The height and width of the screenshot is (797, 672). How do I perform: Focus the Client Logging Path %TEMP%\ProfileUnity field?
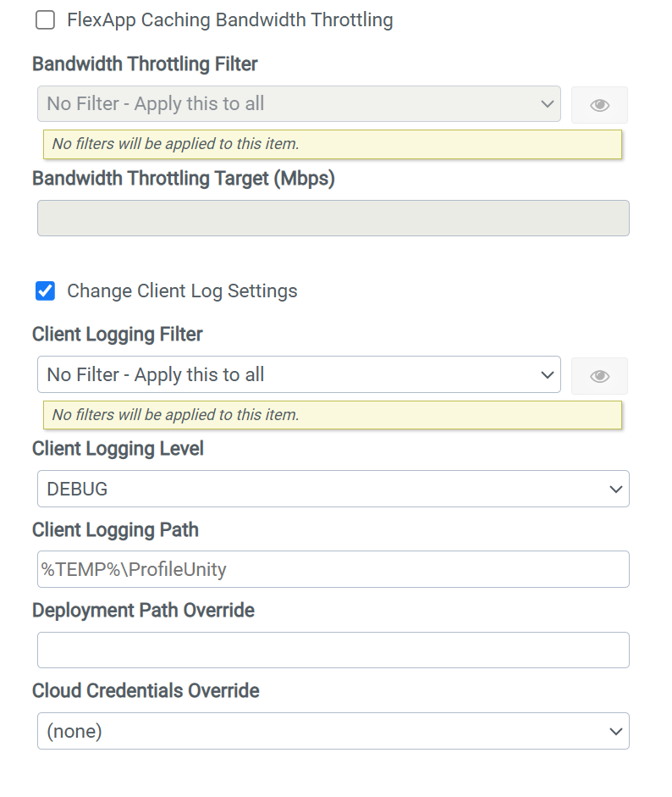(x=333, y=569)
